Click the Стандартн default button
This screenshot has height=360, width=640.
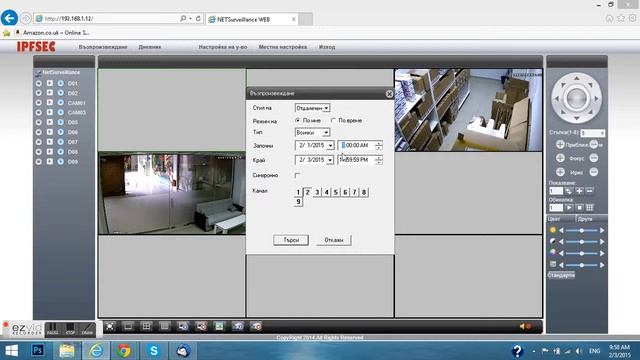tap(561, 275)
